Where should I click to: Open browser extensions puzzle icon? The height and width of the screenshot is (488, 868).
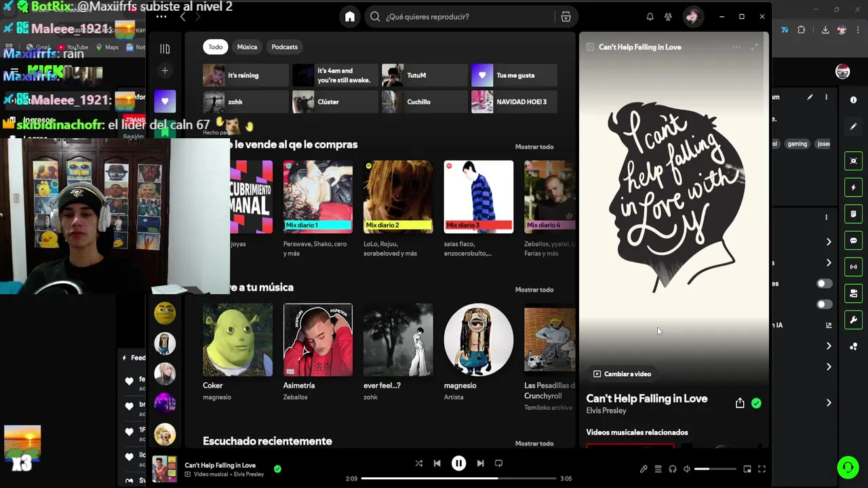coord(802,30)
